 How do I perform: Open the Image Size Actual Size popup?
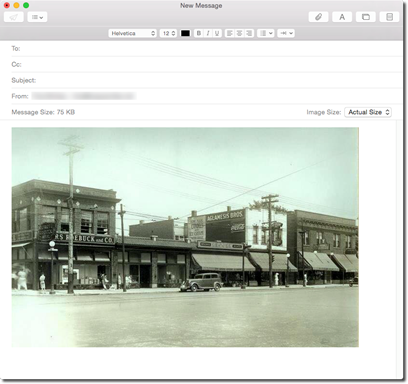(x=368, y=112)
